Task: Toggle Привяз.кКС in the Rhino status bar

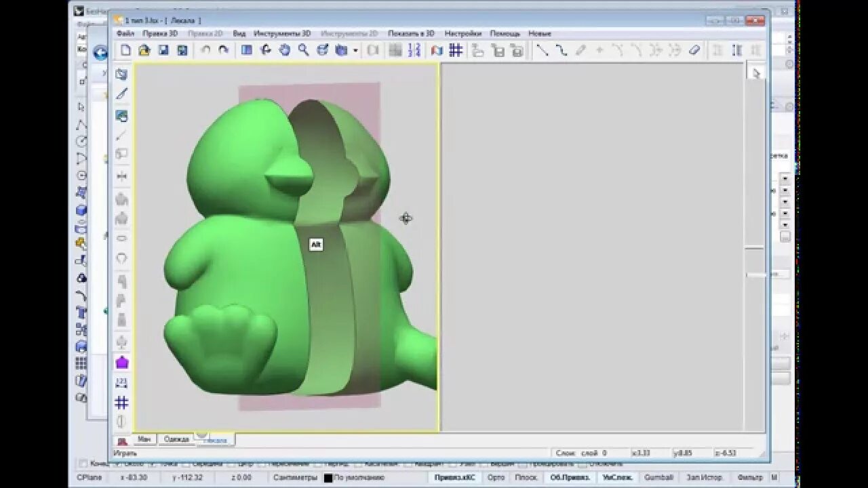Action: (x=455, y=478)
